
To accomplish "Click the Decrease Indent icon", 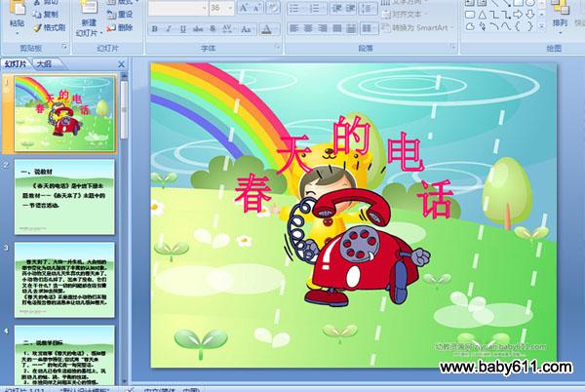I will [x=336, y=8].
